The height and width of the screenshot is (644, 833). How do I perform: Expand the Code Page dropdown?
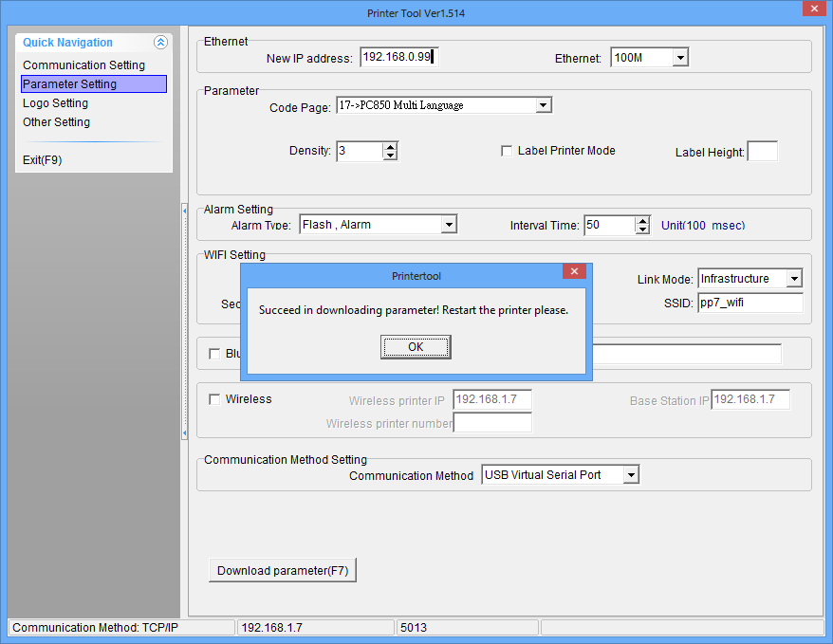click(x=543, y=105)
